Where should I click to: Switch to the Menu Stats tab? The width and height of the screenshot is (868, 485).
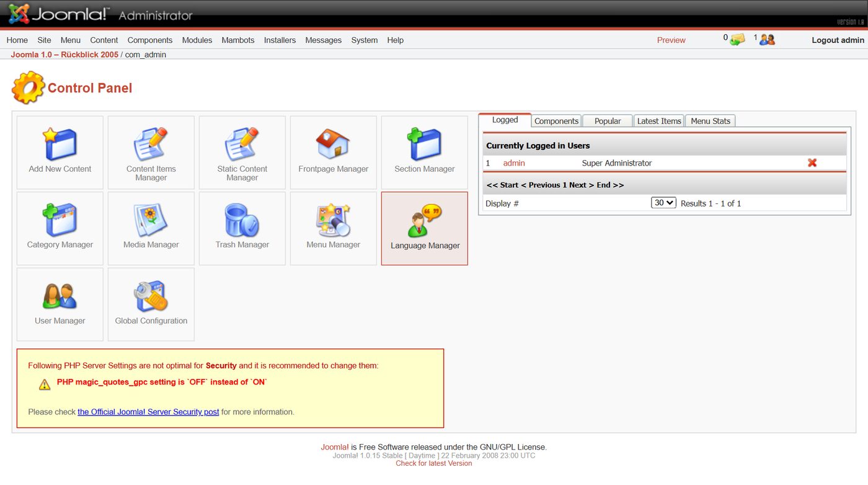tap(711, 121)
